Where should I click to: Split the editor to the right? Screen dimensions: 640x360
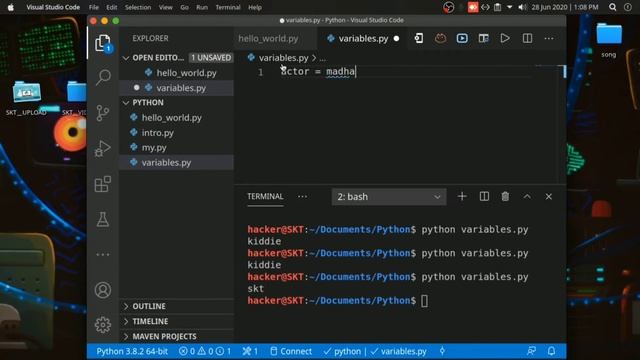tap(527, 38)
